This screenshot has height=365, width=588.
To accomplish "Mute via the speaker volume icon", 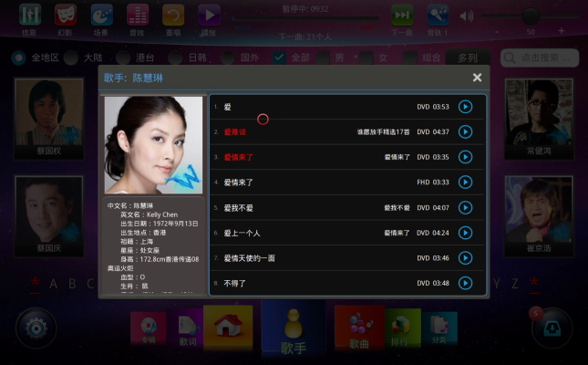I will point(467,16).
